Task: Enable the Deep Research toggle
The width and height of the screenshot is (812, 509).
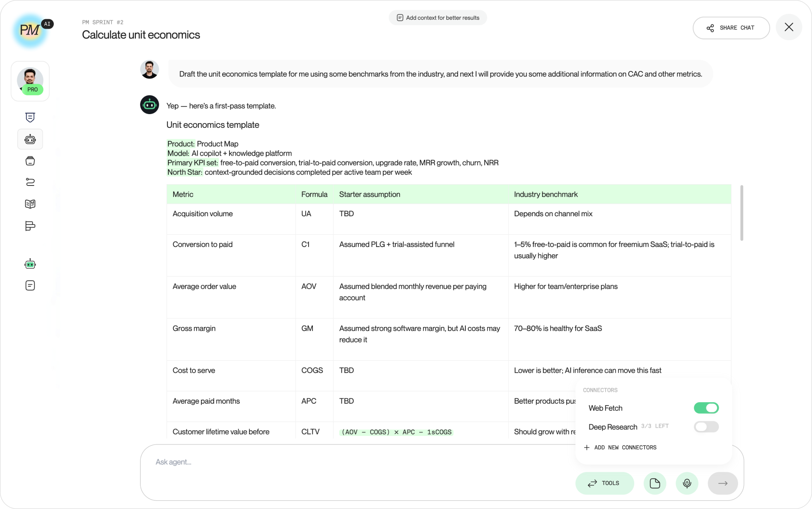Action: [x=706, y=427]
